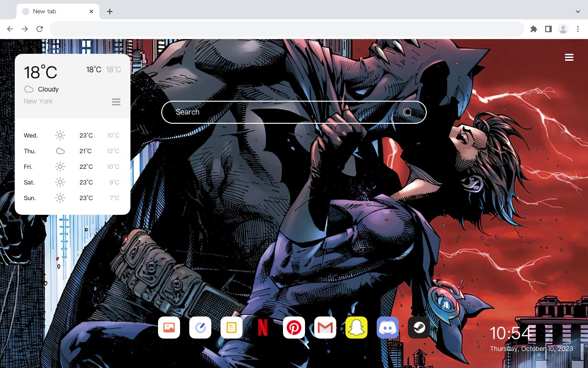The height and width of the screenshot is (368, 588).
Task: Click the cloud icon beside Cloudy
Action: tap(29, 89)
